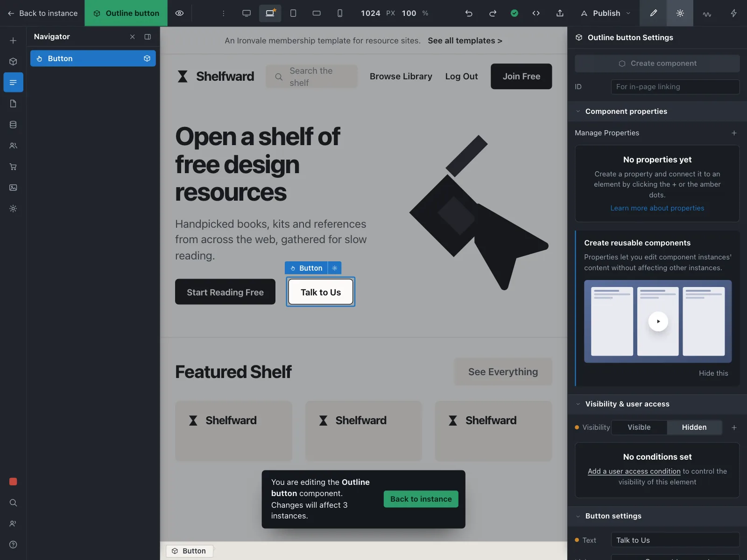Focus the ID in-page linking field

tap(675, 87)
